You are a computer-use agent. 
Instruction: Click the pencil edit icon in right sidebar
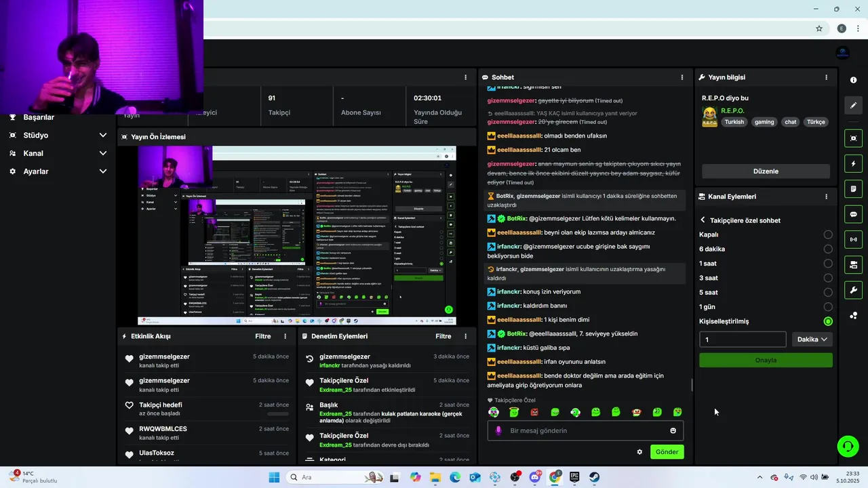[853, 105]
